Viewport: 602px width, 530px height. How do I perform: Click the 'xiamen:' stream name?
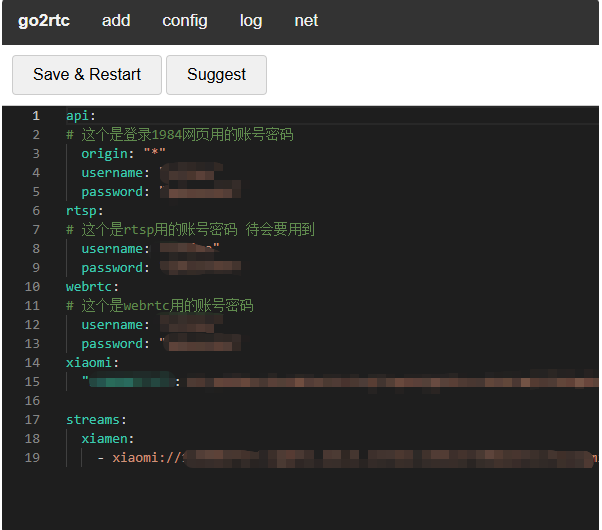point(108,439)
